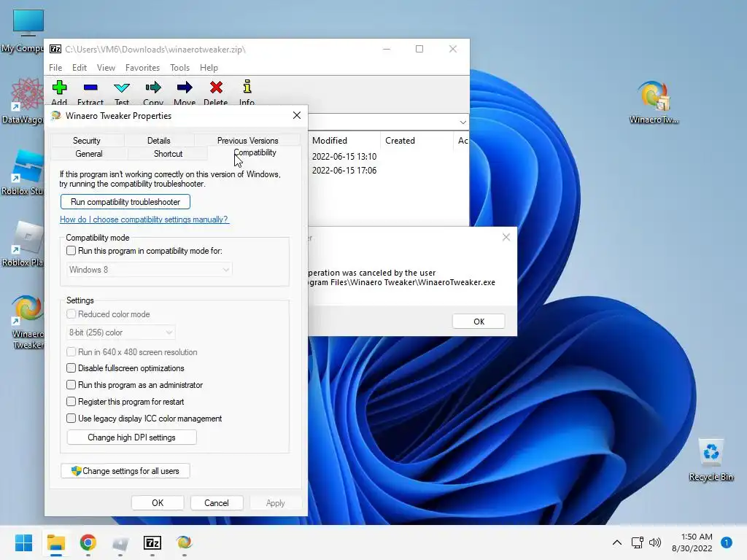Open the network status tray icon

pos(637,542)
